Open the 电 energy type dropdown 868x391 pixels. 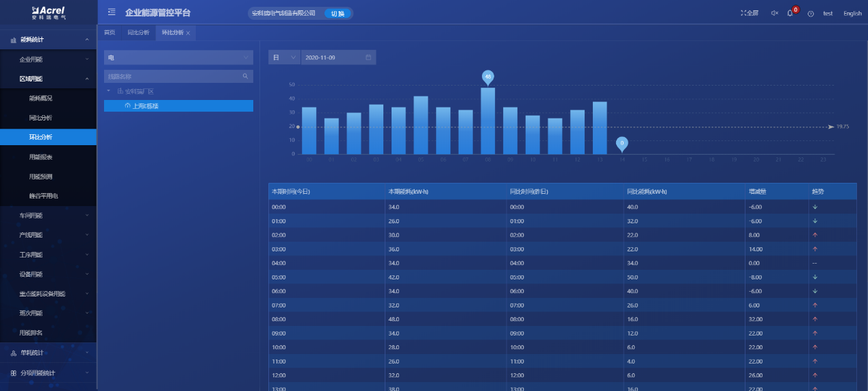coord(178,58)
